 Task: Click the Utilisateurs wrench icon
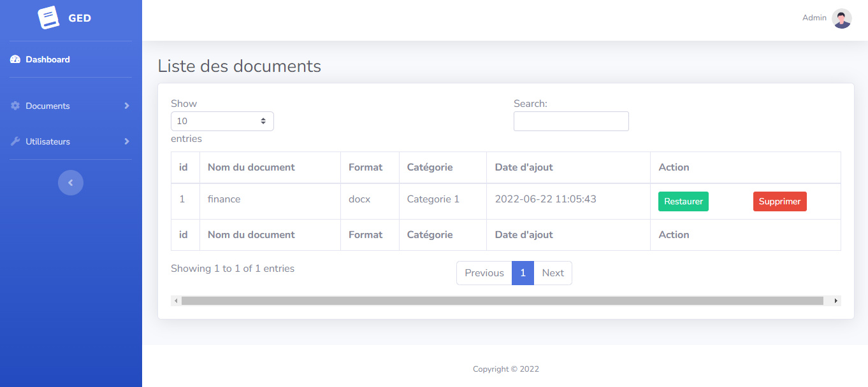click(x=15, y=142)
